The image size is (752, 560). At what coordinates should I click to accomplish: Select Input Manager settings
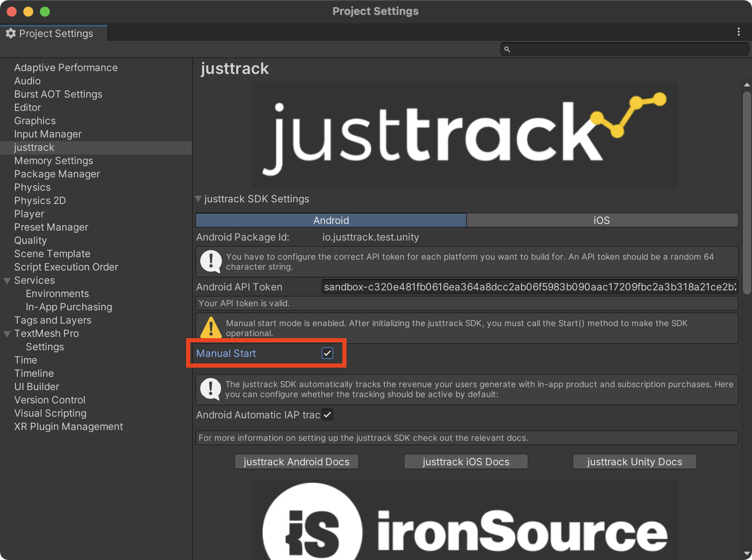click(48, 134)
